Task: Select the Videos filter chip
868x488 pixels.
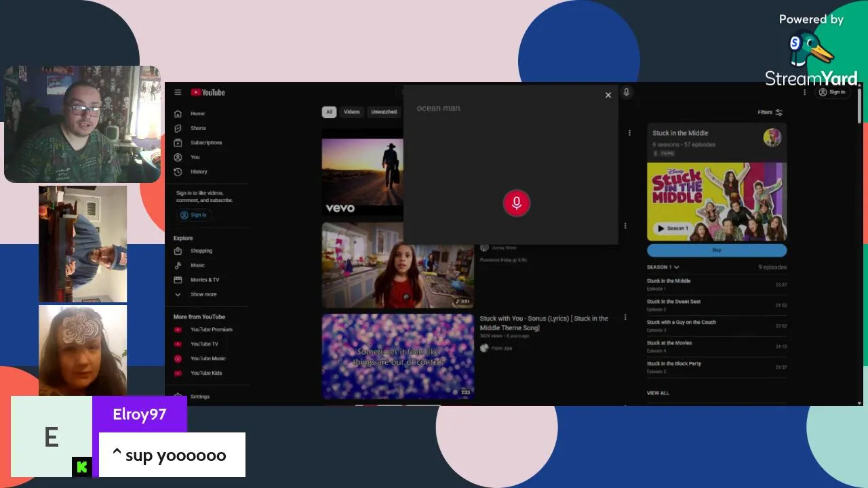Action: tap(351, 112)
